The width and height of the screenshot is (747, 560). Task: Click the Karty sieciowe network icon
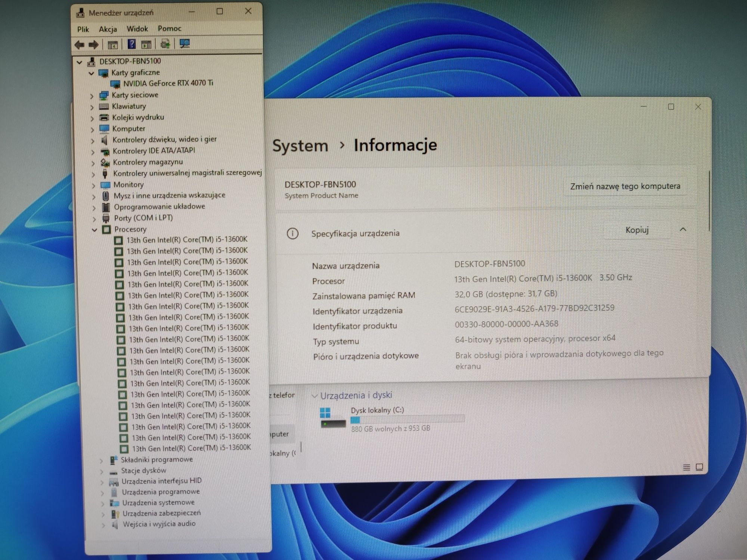click(104, 96)
